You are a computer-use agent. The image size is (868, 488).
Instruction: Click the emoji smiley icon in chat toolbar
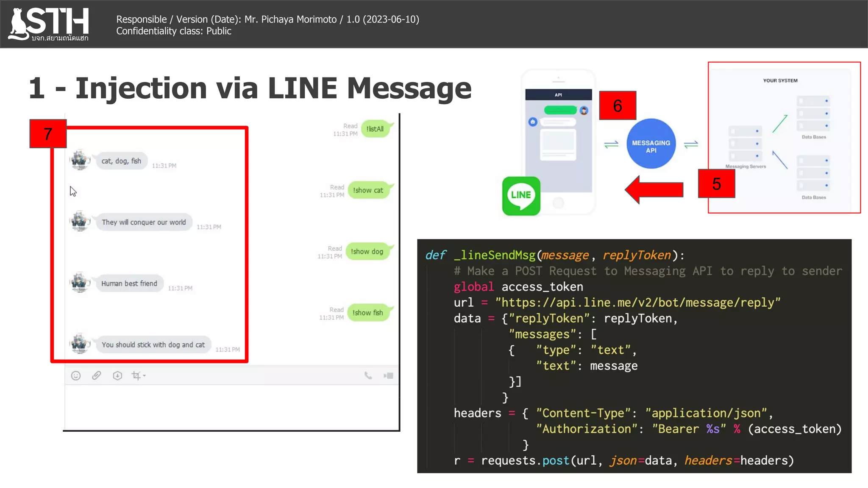point(76,376)
